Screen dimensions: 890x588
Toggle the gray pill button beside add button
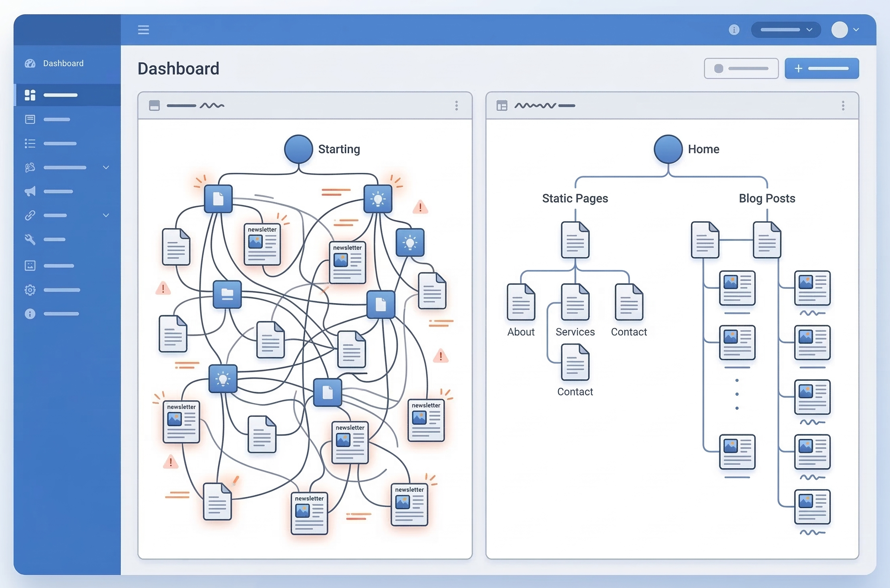741,69
